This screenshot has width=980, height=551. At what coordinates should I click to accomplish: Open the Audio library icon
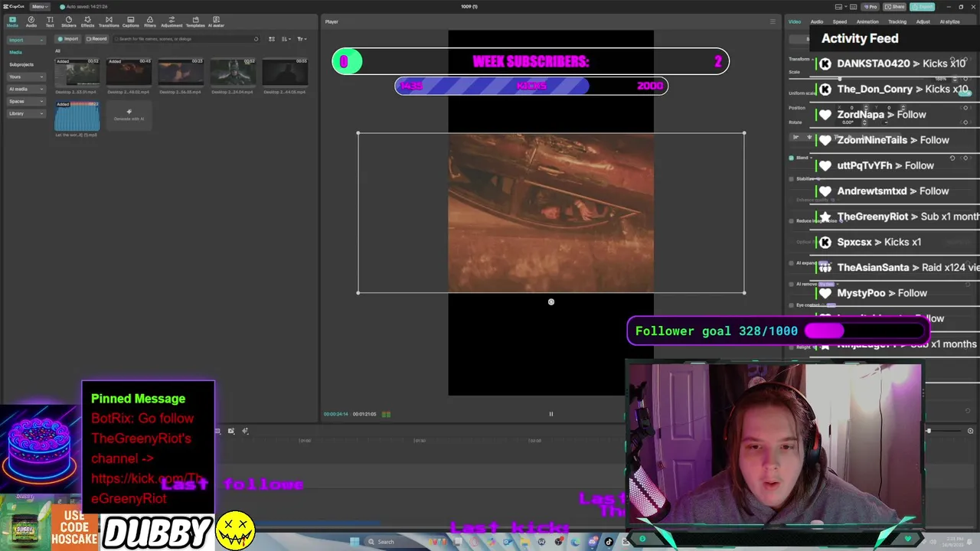coord(31,21)
